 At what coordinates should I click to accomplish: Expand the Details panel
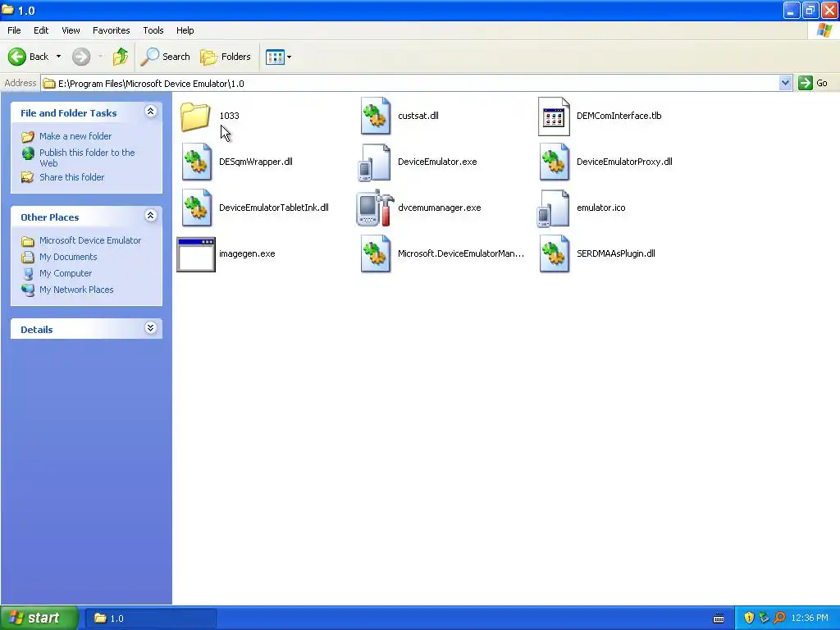tap(151, 328)
